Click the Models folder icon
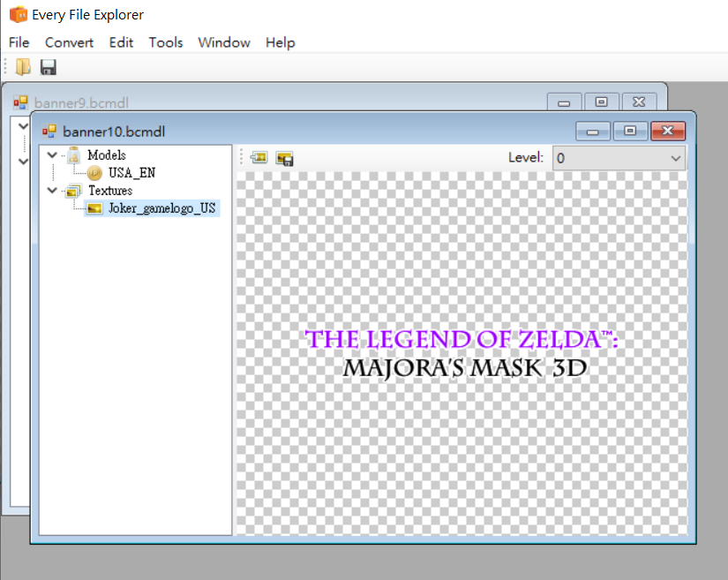This screenshot has width=728, height=580. coord(74,154)
